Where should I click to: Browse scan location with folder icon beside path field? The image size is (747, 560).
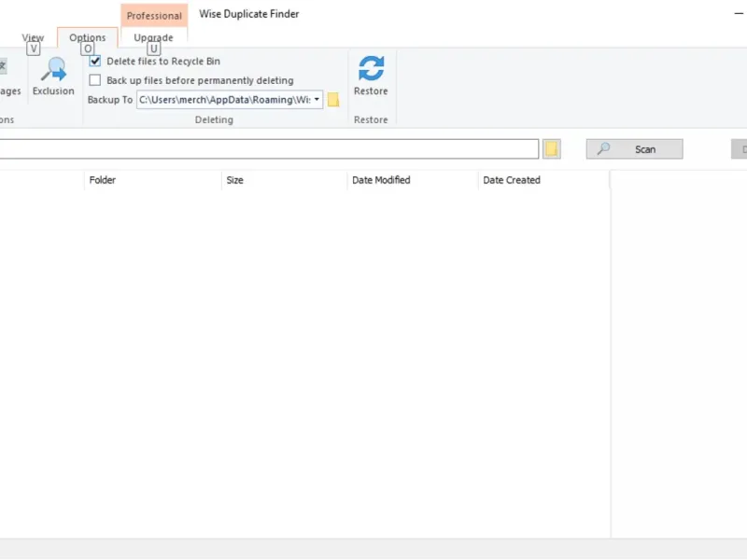pos(552,149)
